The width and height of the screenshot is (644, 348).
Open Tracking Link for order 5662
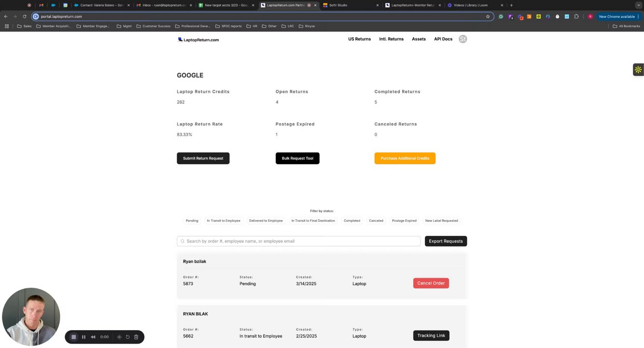(431, 335)
